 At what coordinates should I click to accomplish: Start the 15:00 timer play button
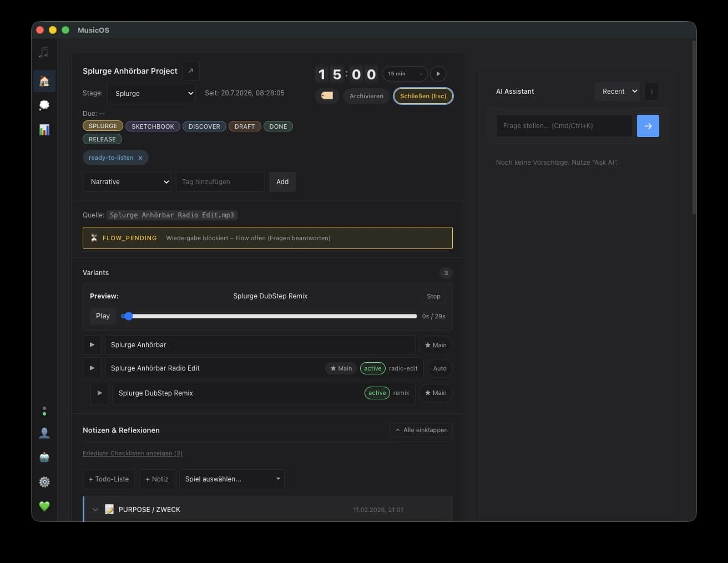438,74
